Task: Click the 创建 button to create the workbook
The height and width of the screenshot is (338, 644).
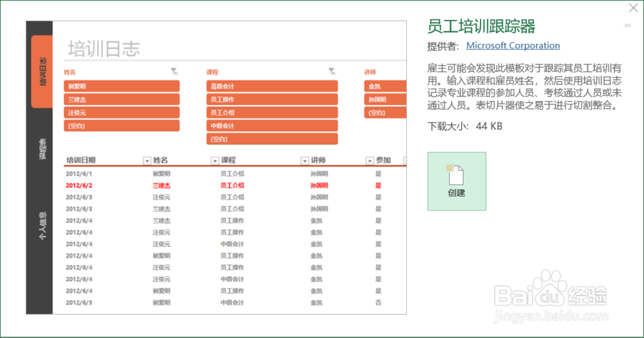Action: tap(457, 181)
